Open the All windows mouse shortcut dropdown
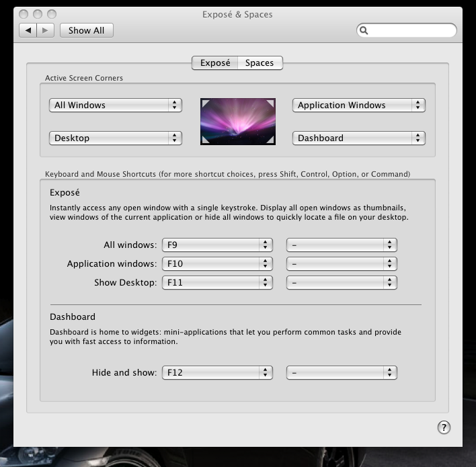The height and width of the screenshot is (467, 476). [342, 245]
